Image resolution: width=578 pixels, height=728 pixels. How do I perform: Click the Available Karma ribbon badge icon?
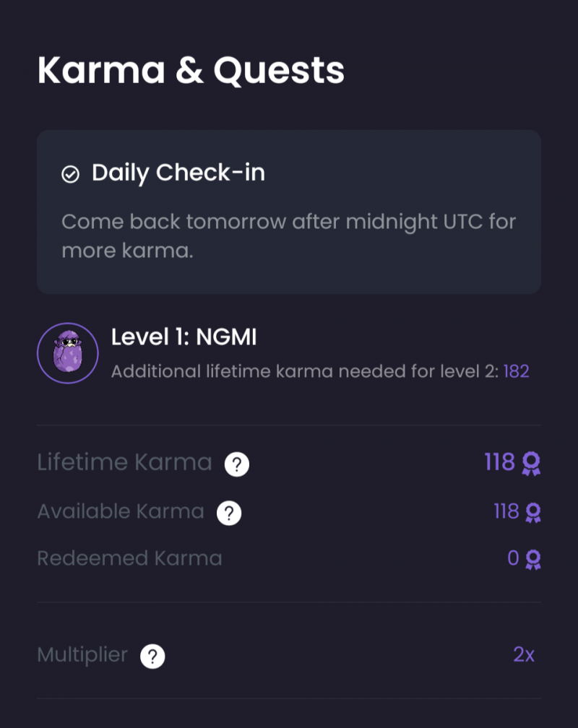tap(533, 513)
